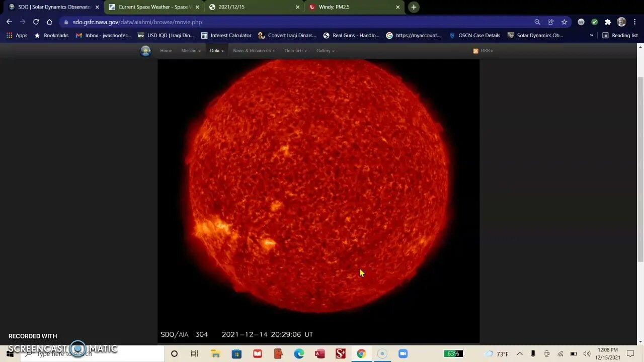
Task: Open Zoom from the taskbar
Action: (403, 354)
